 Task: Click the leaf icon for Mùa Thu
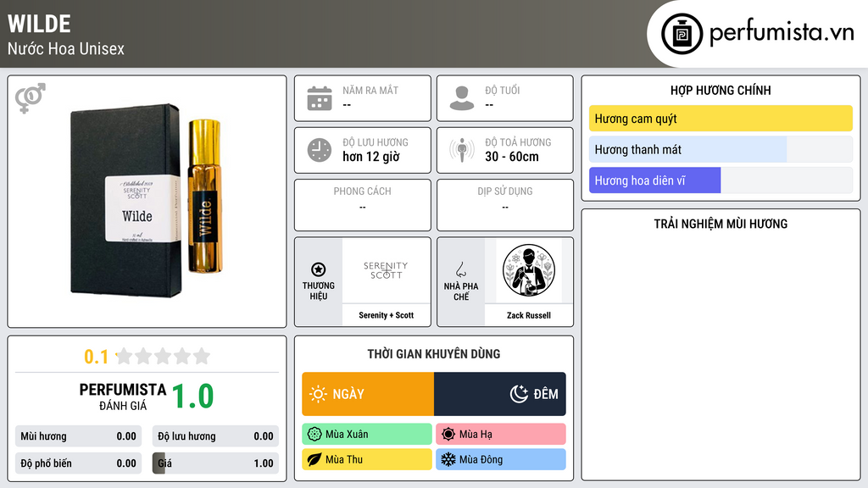tap(314, 459)
